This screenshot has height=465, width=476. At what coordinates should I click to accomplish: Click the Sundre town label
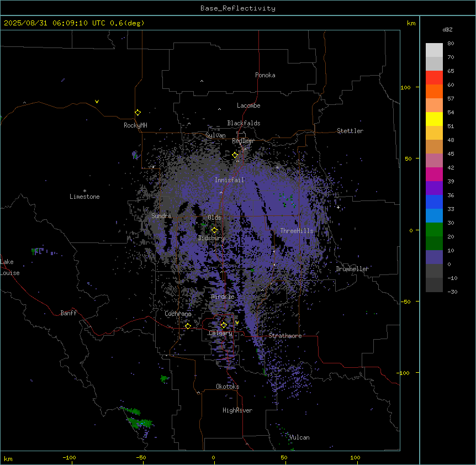[x=161, y=216]
